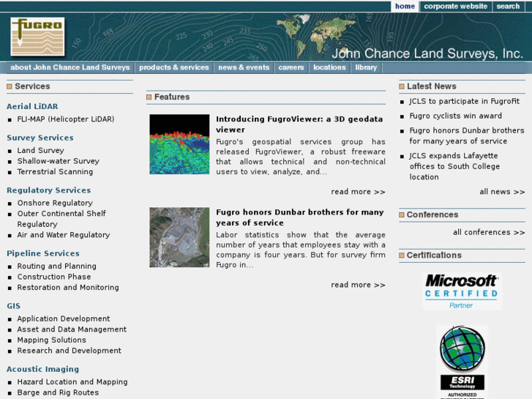Open the library menu item
Image resolution: width=532 pixels, height=399 pixels.
[366, 67]
